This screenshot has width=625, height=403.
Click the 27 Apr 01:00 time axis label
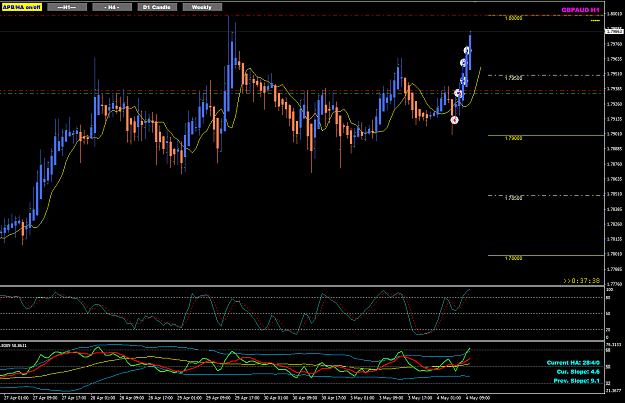[x=16, y=398]
